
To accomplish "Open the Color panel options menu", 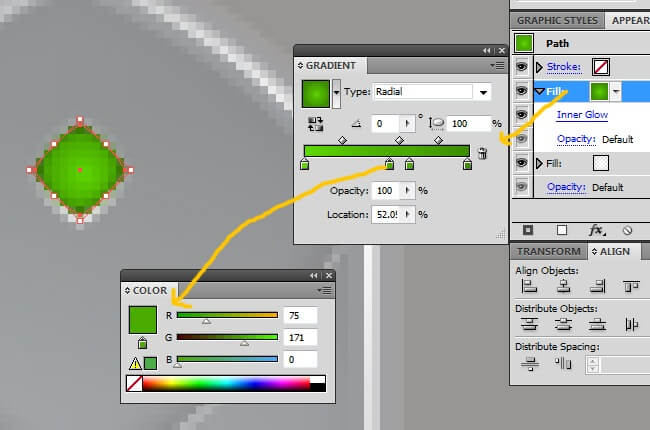I will click(x=324, y=291).
